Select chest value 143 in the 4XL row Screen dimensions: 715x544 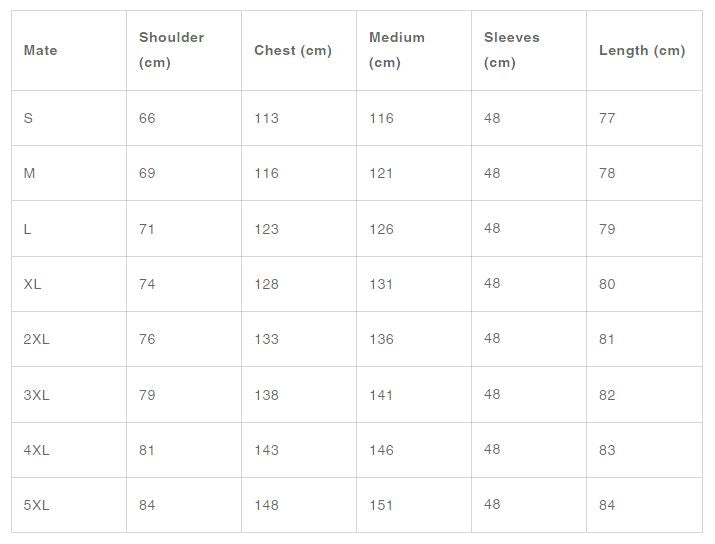click(x=266, y=450)
